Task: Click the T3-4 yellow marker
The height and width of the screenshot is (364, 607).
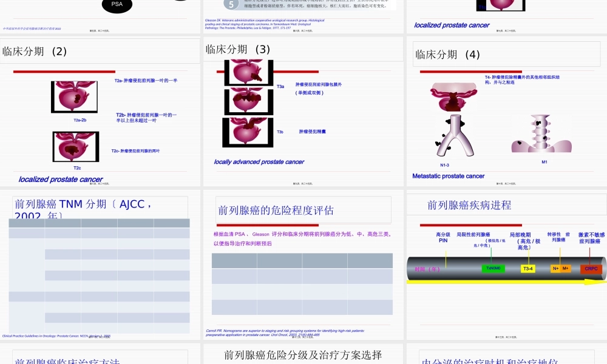Action: tap(527, 267)
